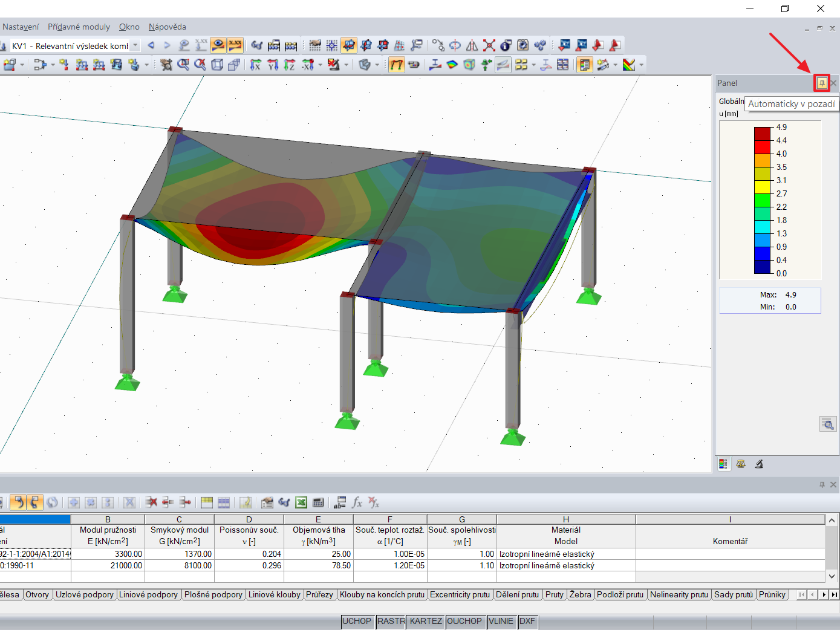Open the Nastavení menu

click(21, 27)
